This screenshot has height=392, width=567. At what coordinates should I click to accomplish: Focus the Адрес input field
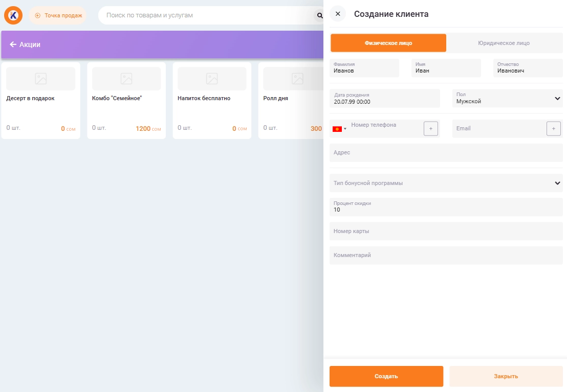click(x=446, y=153)
